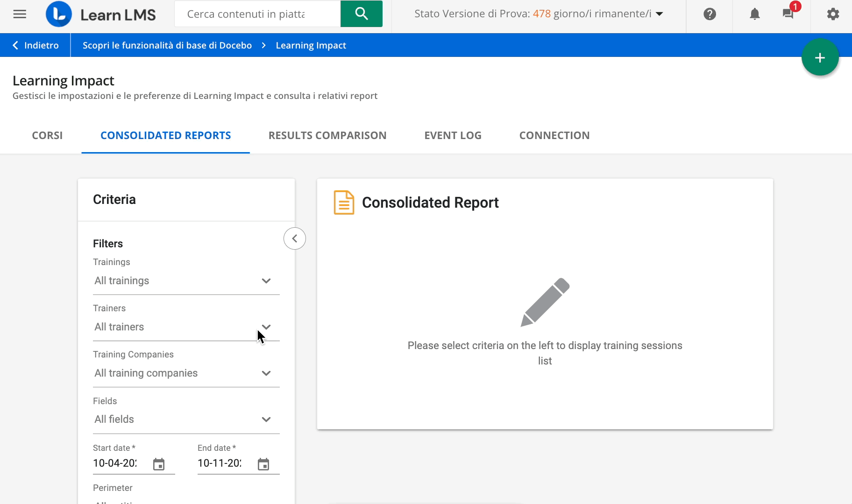The width and height of the screenshot is (852, 504).
Task: Go to the EVENT LOG tab
Action: pos(453,135)
